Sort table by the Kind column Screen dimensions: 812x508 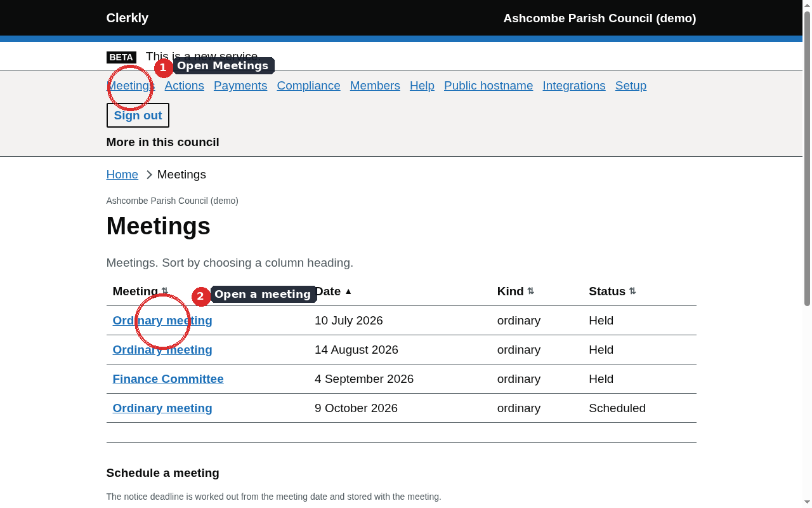pyautogui.click(x=516, y=291)
